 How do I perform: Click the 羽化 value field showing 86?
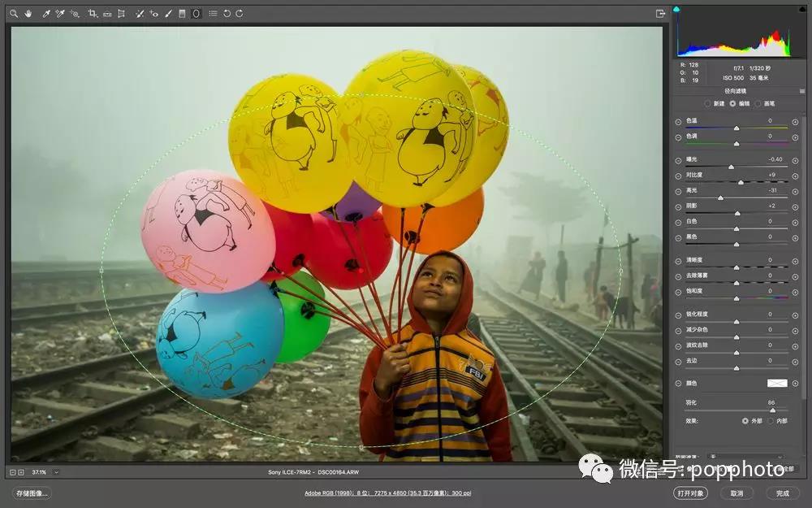[x=771, y=402]
